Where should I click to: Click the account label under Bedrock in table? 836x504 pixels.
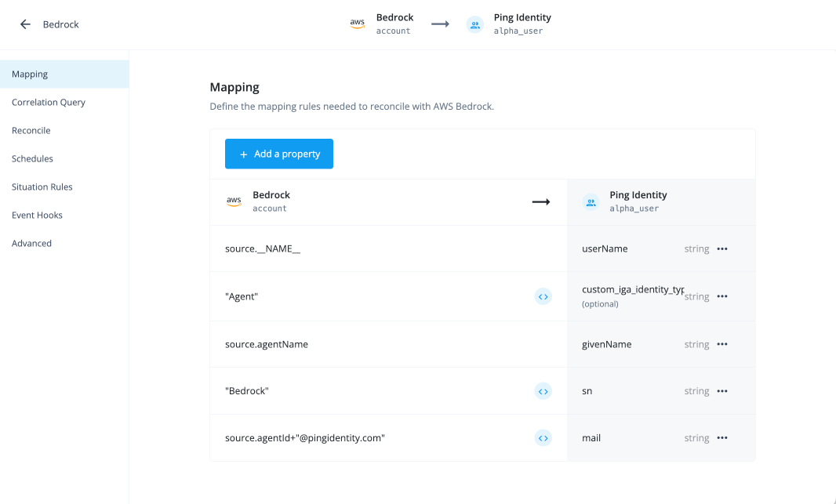pyautogui.click(x=270, y=208)
